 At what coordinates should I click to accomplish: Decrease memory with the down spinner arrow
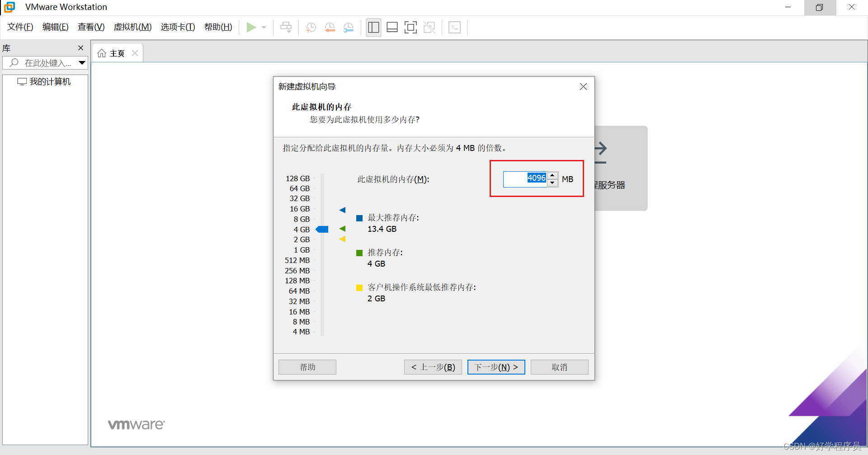(552, 183)
